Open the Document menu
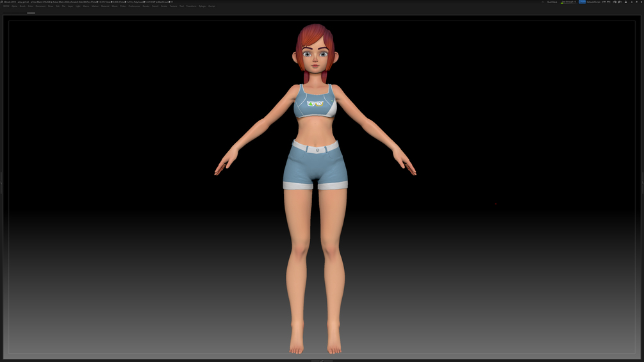Viewport: 644px width, 362px height. point(40,6)
